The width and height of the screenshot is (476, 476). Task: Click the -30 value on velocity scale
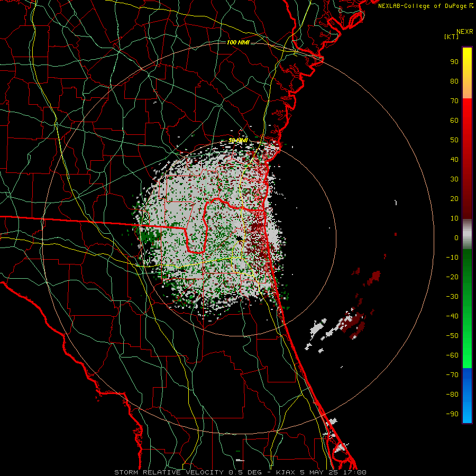click(x=452, y=297)
